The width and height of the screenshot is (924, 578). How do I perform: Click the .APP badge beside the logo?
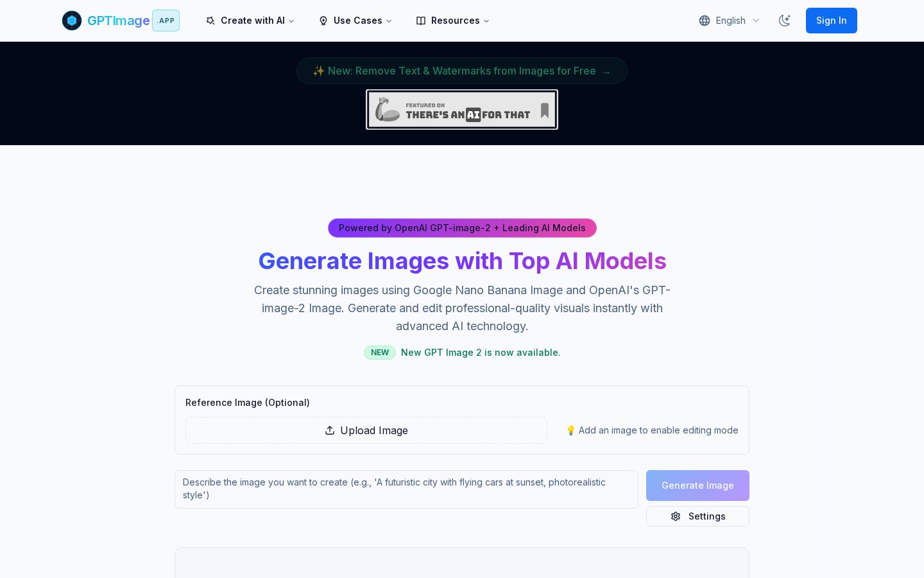[166, 21]
